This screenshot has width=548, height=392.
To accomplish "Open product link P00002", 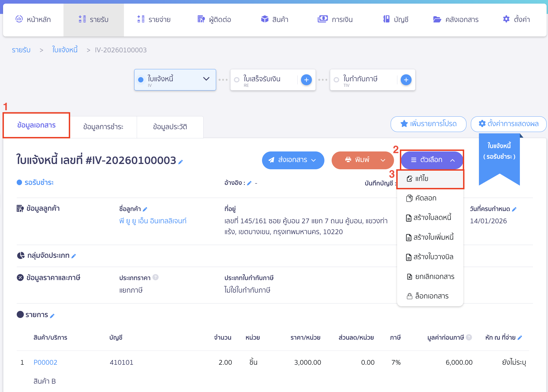I will coord(45,362).
